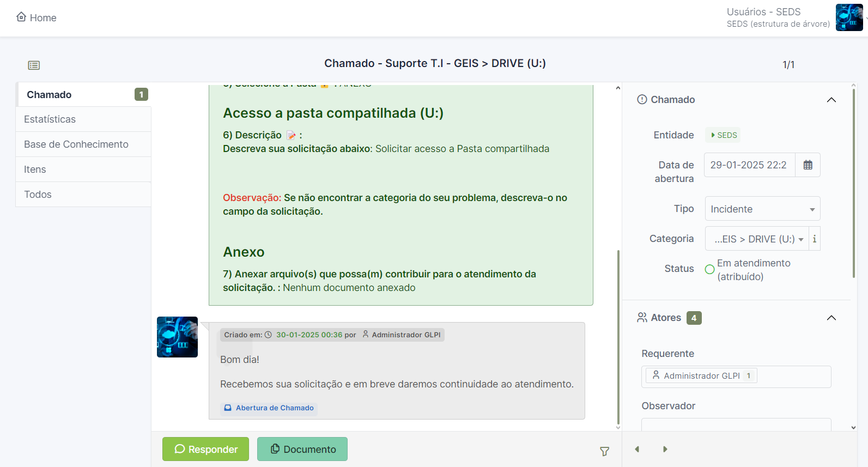
Task: Open the Categoria dropdown
Action: (x=757, y=239)
